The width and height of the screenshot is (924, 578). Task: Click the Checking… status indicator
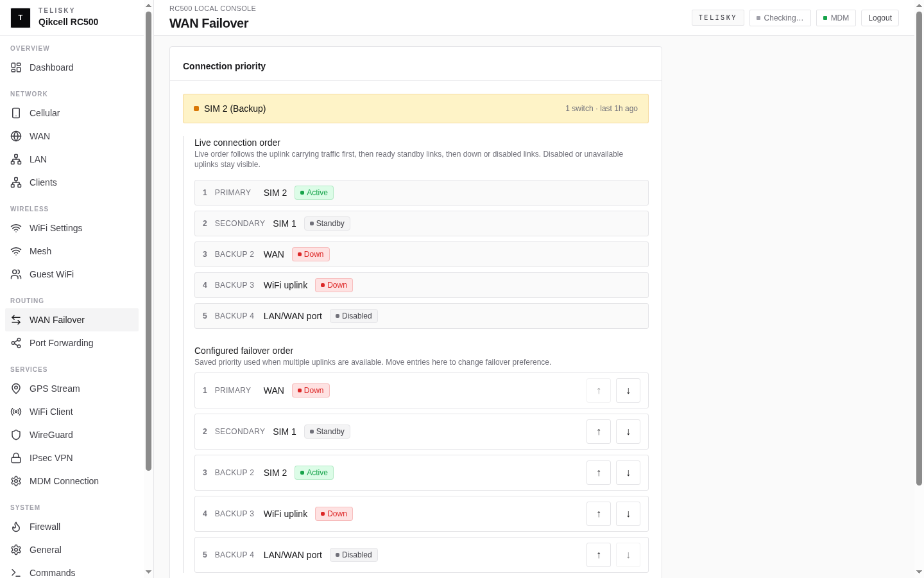(x=780, y=18)
